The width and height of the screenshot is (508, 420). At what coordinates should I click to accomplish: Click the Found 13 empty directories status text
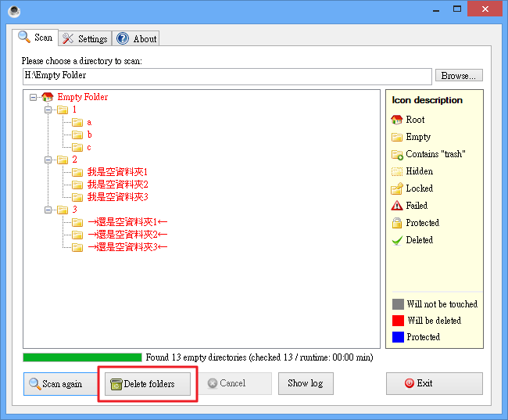259,357
